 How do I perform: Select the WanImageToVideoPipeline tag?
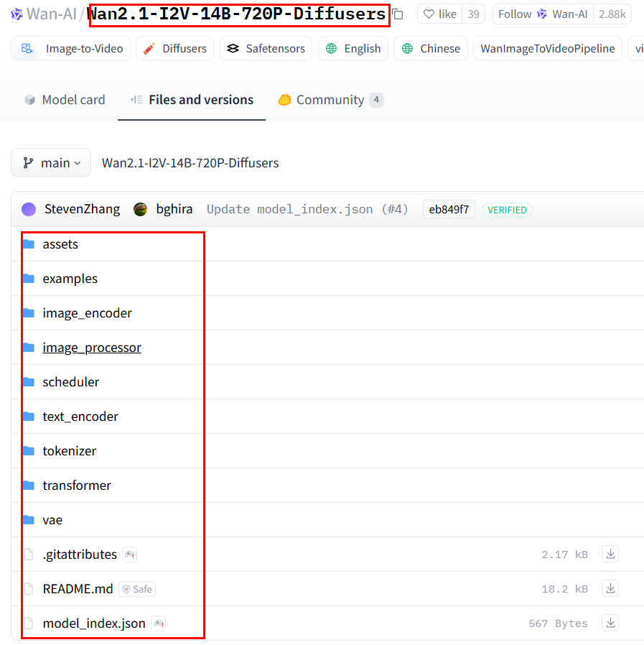(x=547, y=49)
